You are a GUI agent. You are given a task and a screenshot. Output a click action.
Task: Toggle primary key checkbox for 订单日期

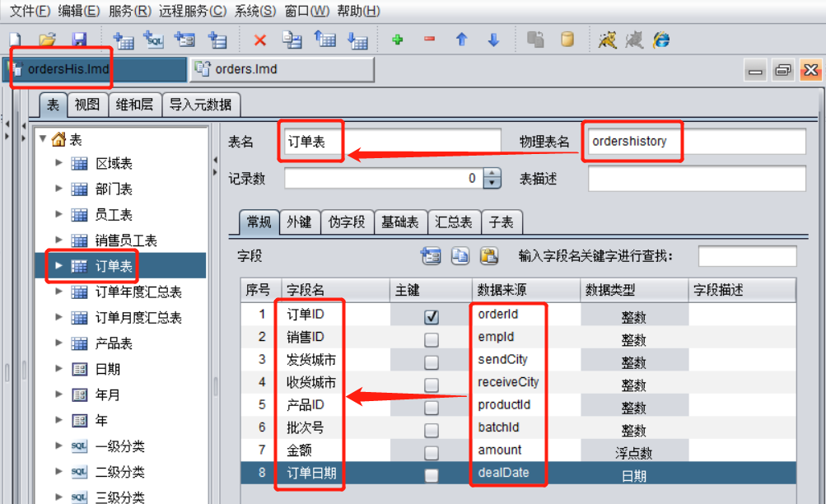click(x=432, y=475)
